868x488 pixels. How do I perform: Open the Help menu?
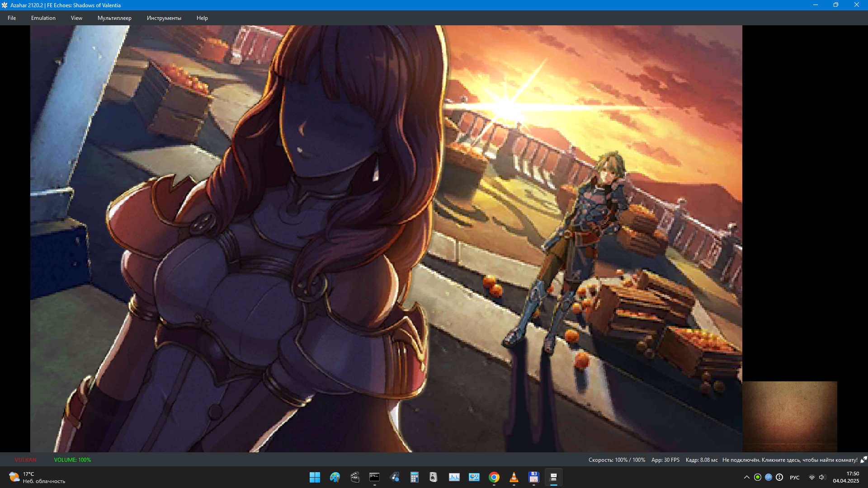tap(202, 18)
